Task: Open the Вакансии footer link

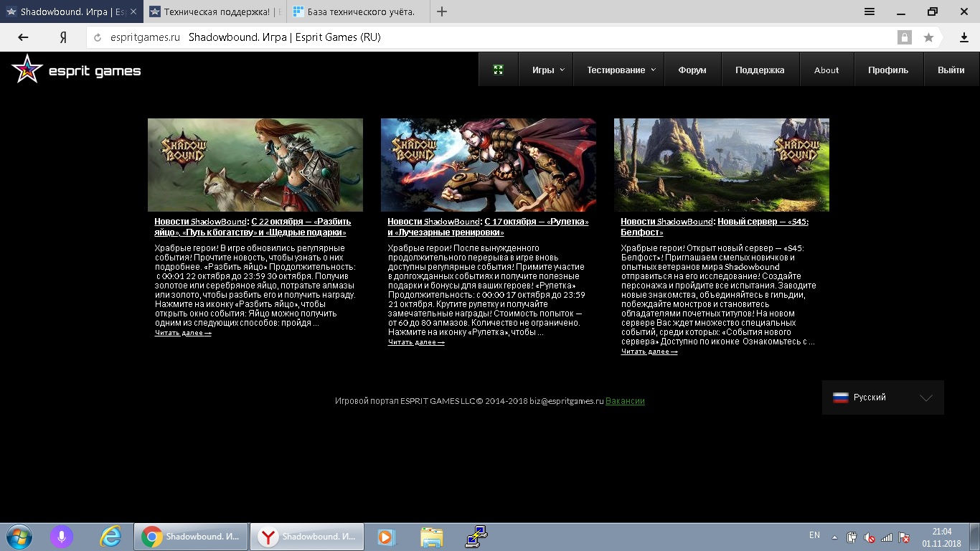Action: click(x=625, y=401)
